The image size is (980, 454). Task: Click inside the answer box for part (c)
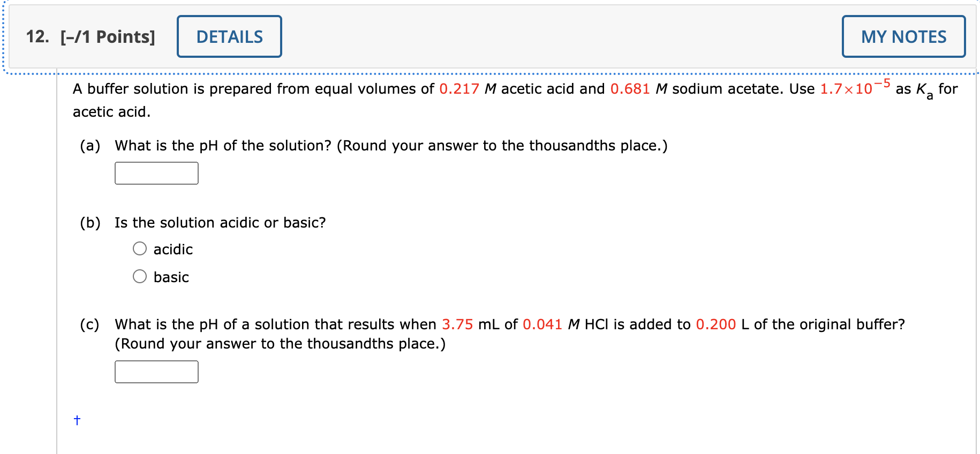point(156,372)
